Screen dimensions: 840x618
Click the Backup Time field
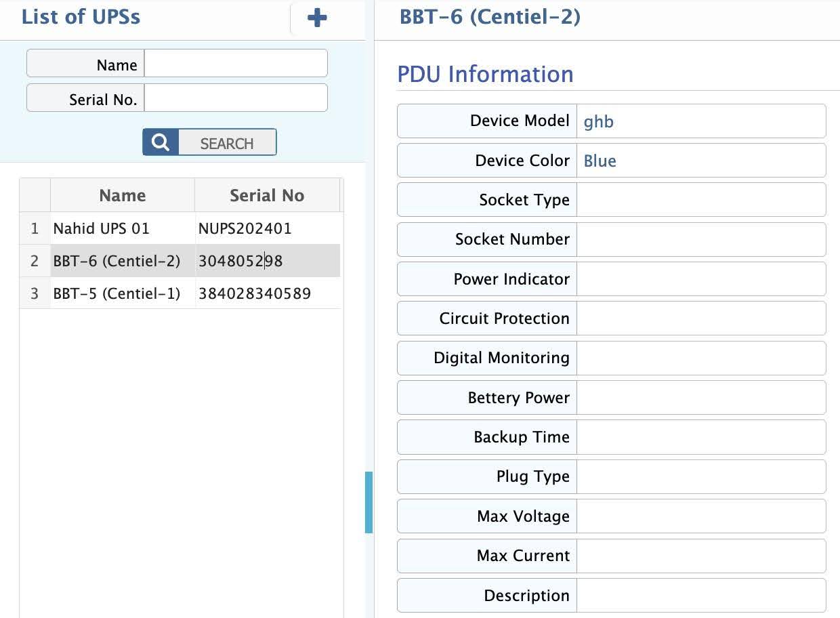[x=700, y=437]
